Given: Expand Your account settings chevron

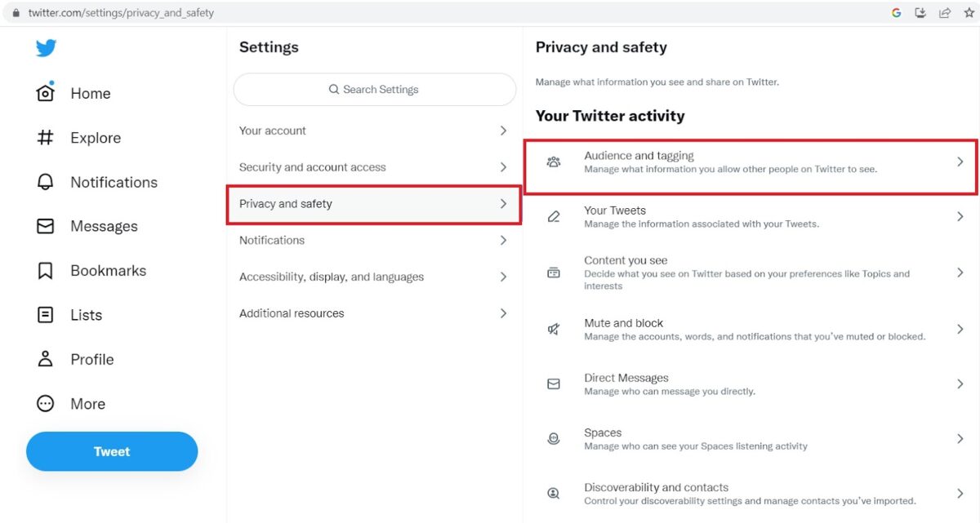Looking at the screenshot, I should pos(503,131).
